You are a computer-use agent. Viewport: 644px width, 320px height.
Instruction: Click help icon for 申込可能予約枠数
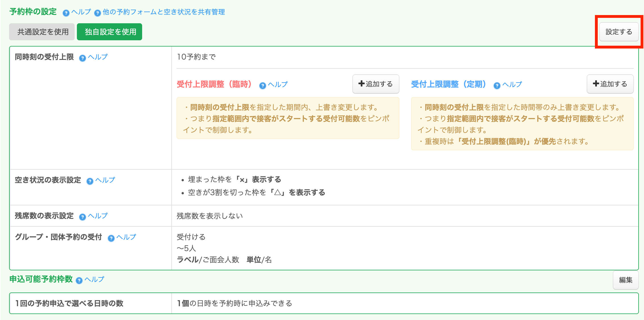click(79, 280)
